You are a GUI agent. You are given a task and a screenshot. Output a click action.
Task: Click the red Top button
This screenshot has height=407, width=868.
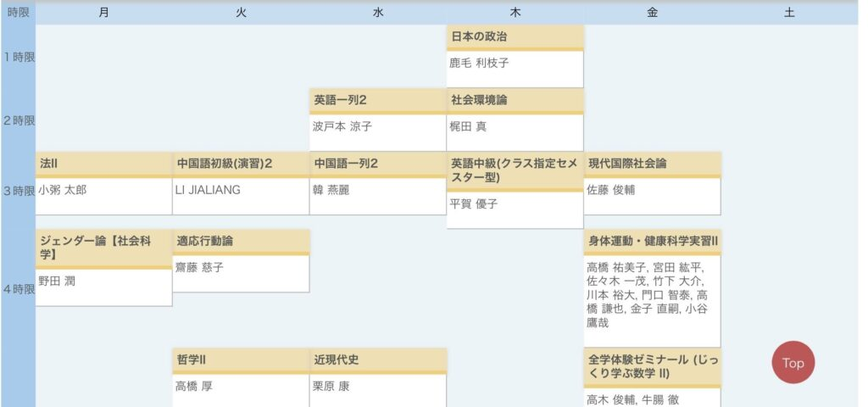pyautogui.click(x=793, y=363)
